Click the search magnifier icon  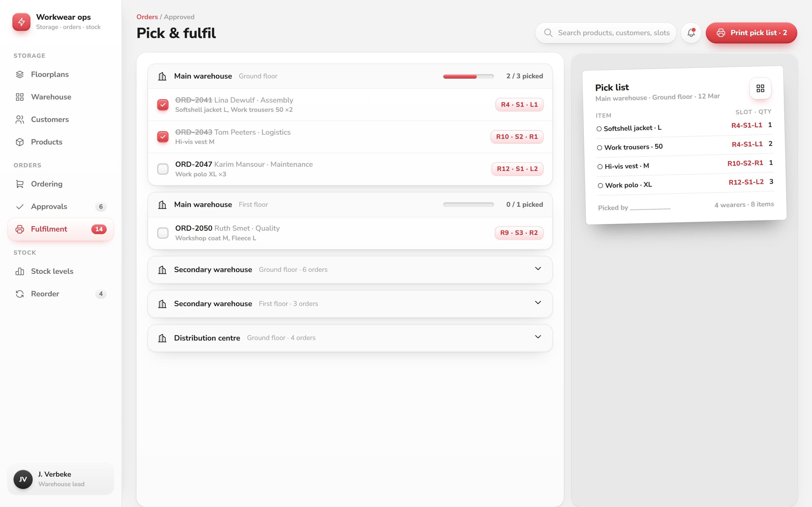[x=548, y=33]
